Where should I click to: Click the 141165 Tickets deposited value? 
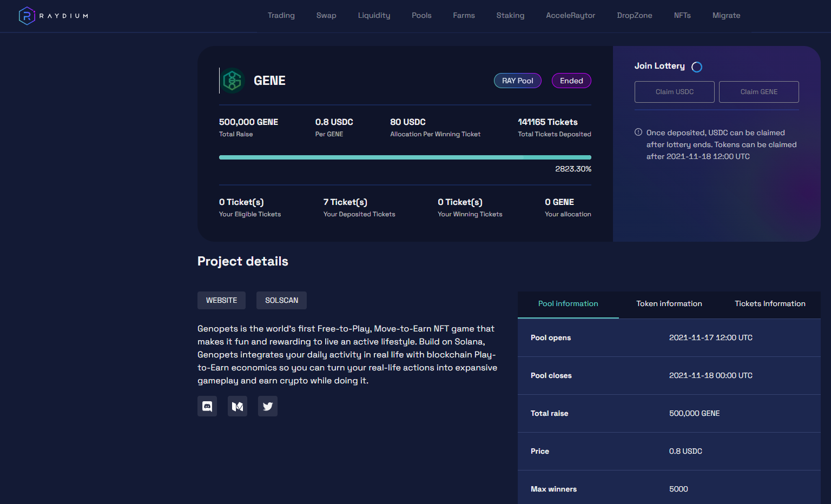click(x=548, y=122)
